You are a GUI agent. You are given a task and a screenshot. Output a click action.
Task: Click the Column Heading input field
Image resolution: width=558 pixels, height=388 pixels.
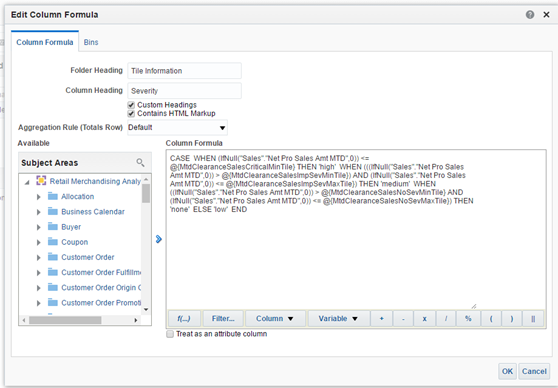click(x=184, y=90)
